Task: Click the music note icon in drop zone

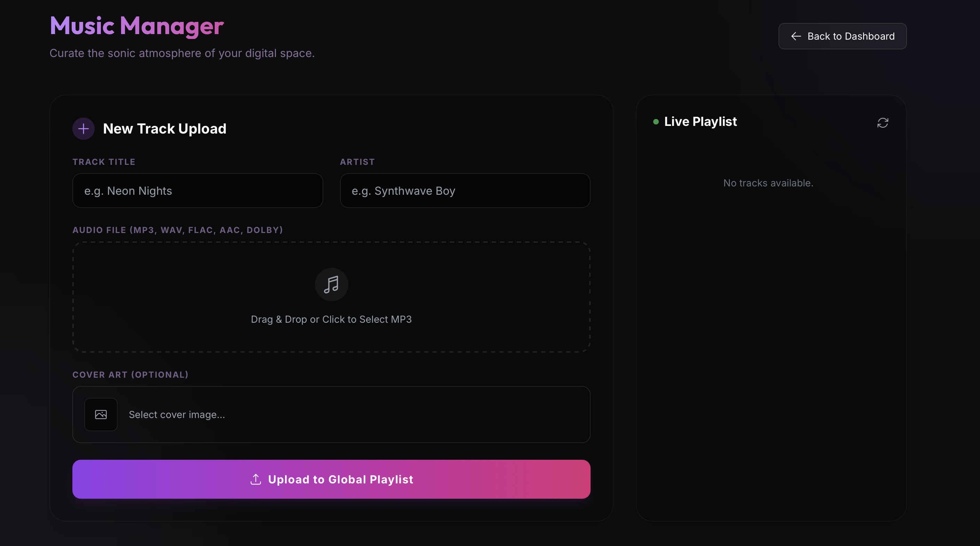Action: coord(331,284)
